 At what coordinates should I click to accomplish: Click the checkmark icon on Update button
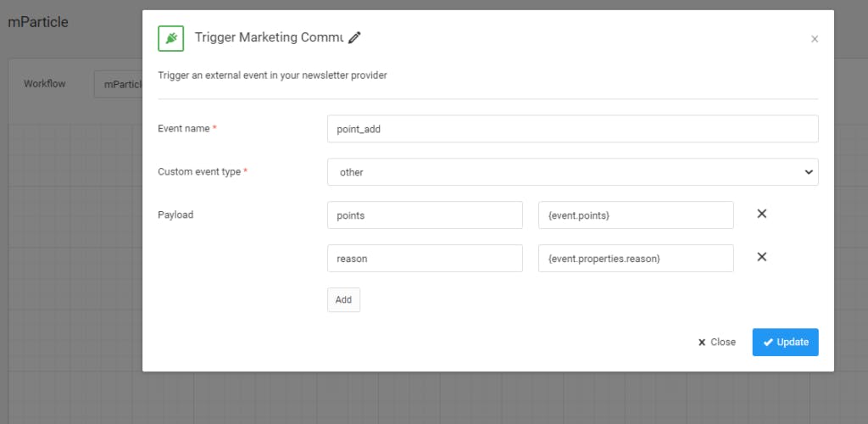768,342
